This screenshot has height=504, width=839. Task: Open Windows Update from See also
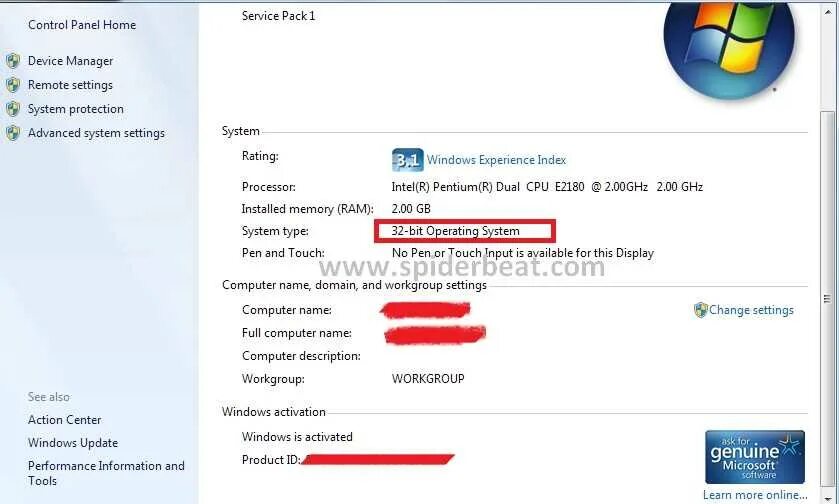(73, 443)
